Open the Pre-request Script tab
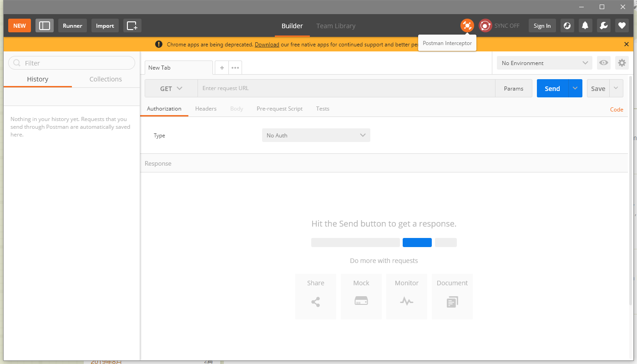This screenshot has width=637, height=364. (279, 109)
